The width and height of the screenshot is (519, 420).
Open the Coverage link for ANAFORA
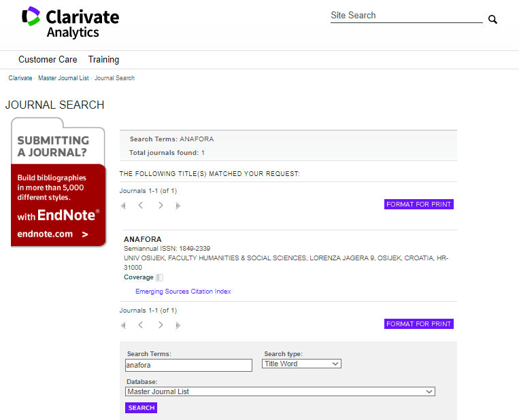click(139, 277)
